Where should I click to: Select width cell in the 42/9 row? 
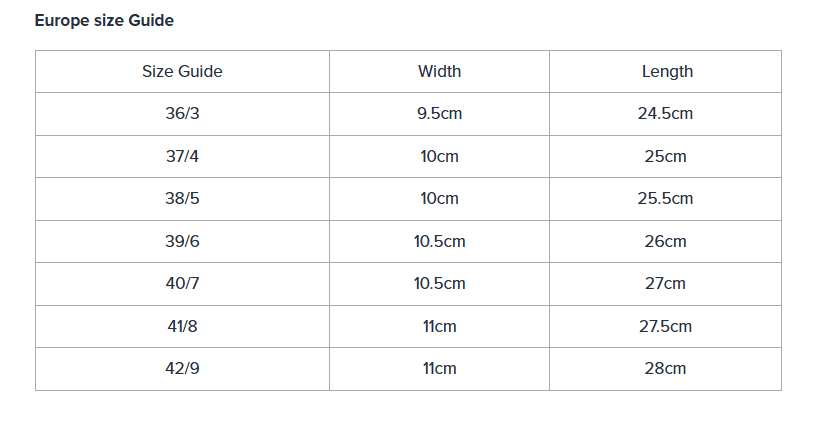click(x=439, y=369)
